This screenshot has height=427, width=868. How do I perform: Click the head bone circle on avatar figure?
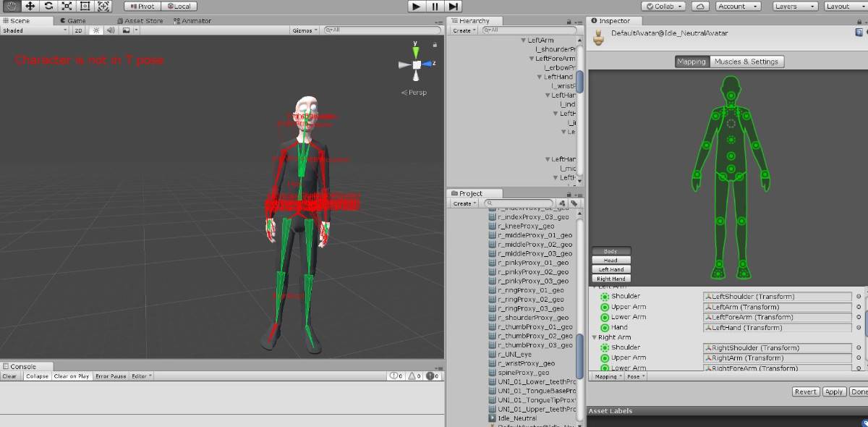[x=731, y=96]
